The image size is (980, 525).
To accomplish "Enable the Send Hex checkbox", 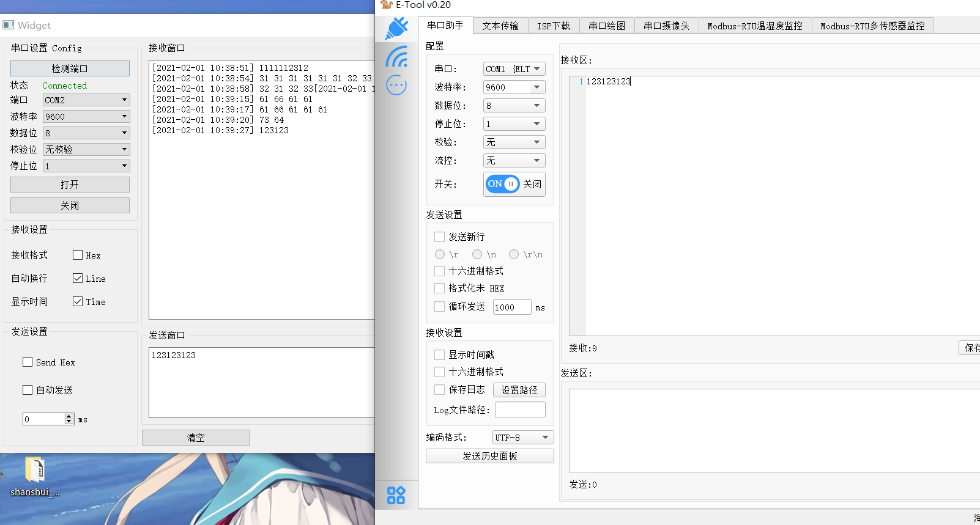I will (x=28, y=362).
